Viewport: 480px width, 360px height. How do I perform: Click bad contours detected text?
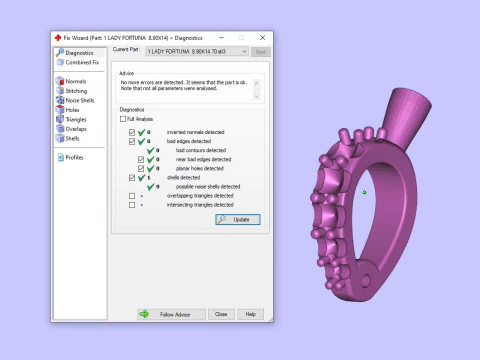coord(201,150)
